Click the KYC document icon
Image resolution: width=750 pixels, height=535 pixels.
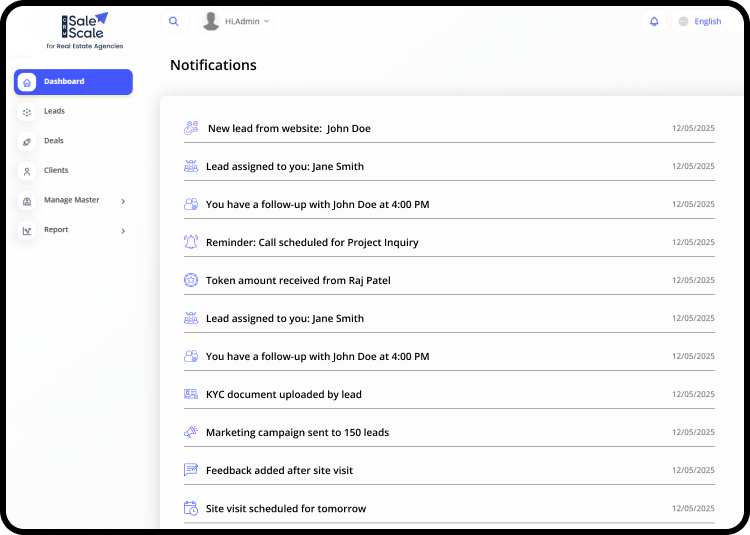[191, 394]
